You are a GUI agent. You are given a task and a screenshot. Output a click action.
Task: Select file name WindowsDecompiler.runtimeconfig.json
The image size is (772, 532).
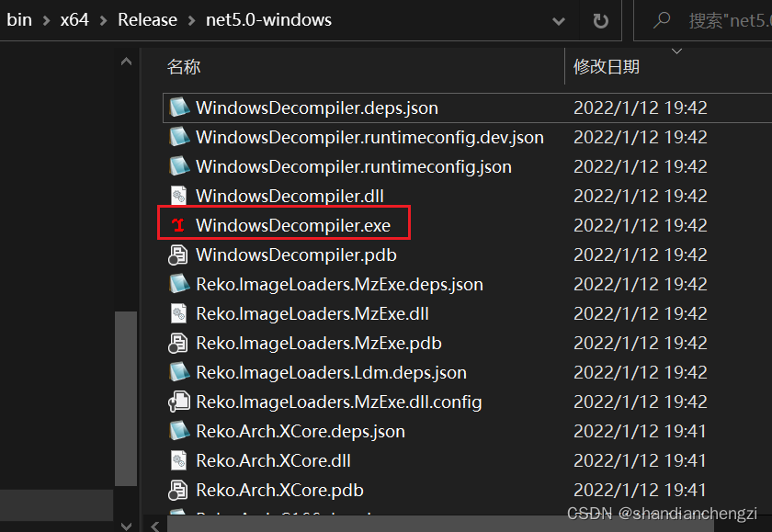click(354, 167)
